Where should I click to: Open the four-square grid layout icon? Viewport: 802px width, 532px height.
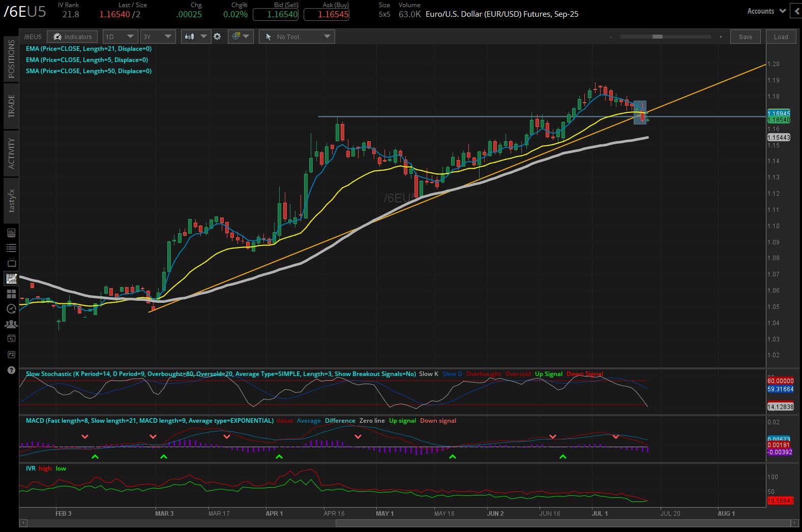(x=11, y=294)
